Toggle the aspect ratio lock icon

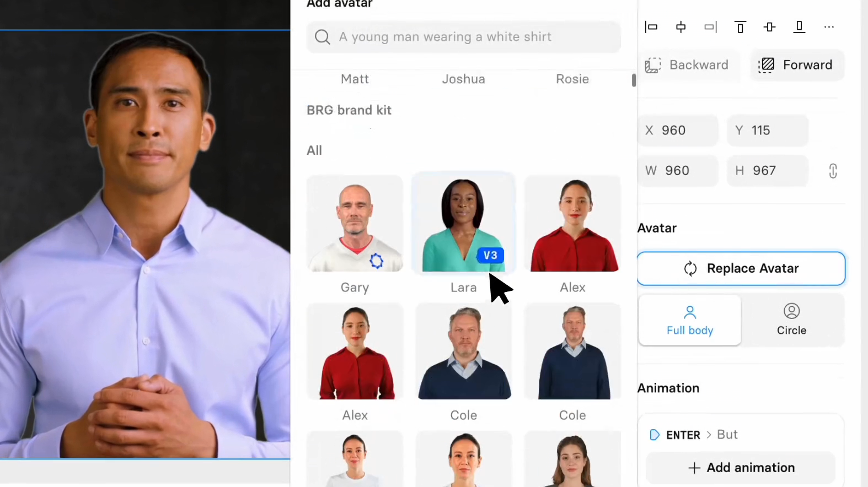[833, 171]
